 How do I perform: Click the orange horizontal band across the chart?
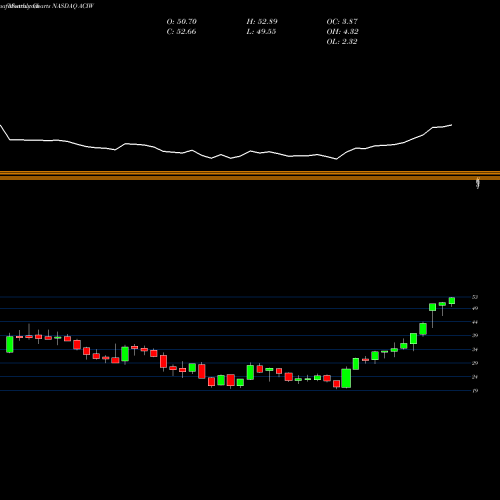[250, 176]
